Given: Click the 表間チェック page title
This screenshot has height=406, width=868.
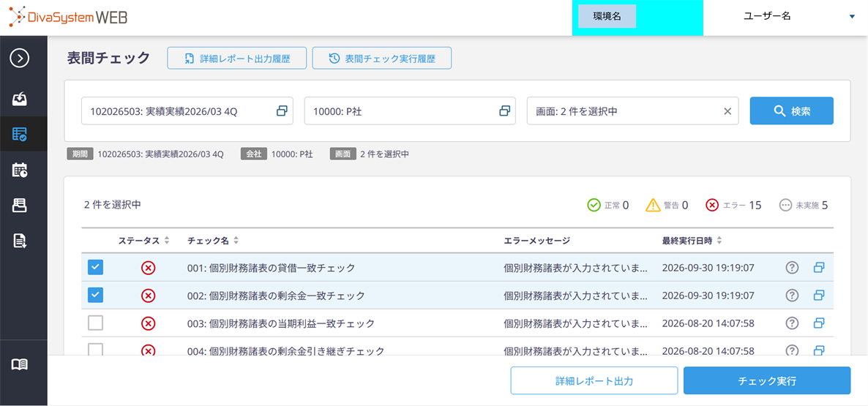Looking at the screenshot, I should [x=108, y=58].
